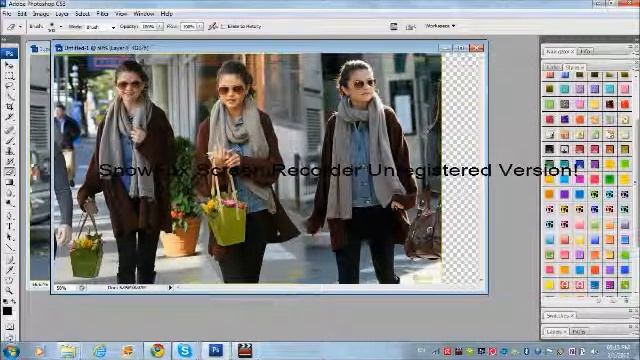640x360 pixels.
Task: Open the View menu
Action: pyautogui.click(x=121, y=14)
